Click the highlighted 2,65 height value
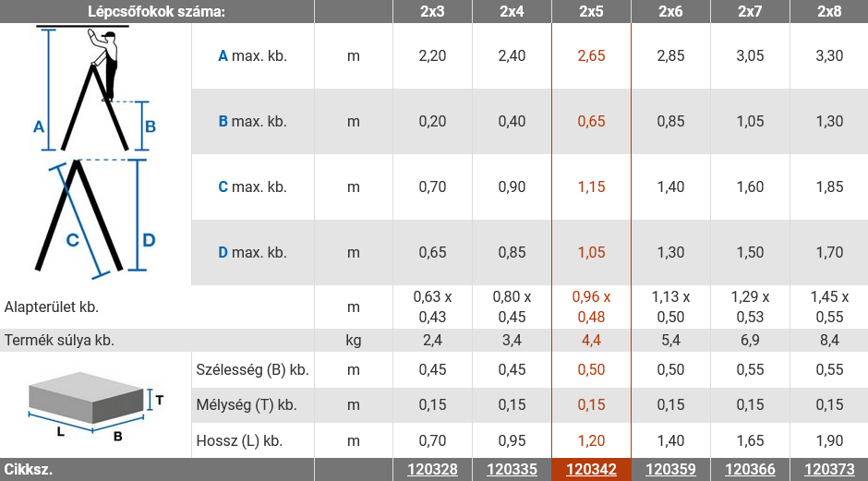 pos(591,56)
